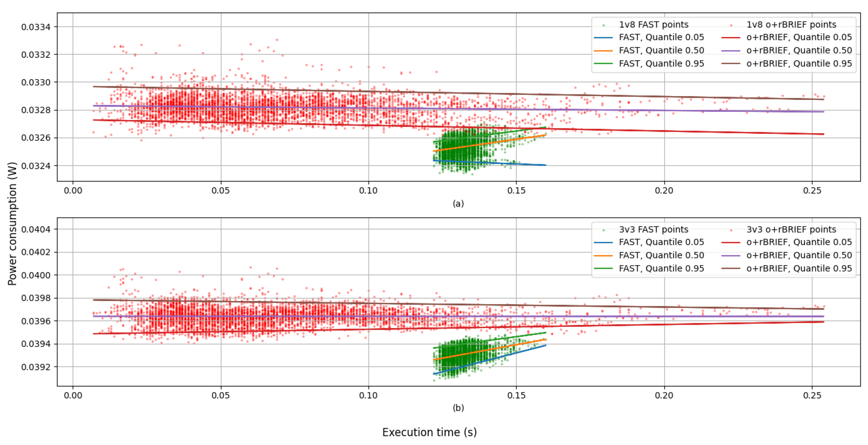The height and width of the screenshot is (445, 868).
Task: Click the y-axis tick label 0.0324
Action: pos(36,166)
